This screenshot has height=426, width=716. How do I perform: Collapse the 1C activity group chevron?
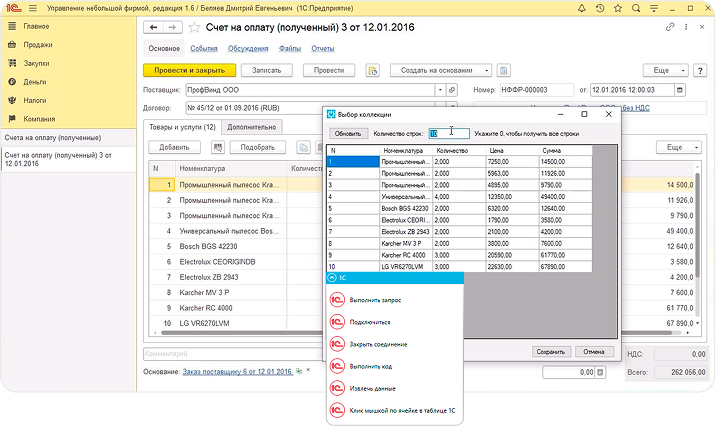click(332, 278)
